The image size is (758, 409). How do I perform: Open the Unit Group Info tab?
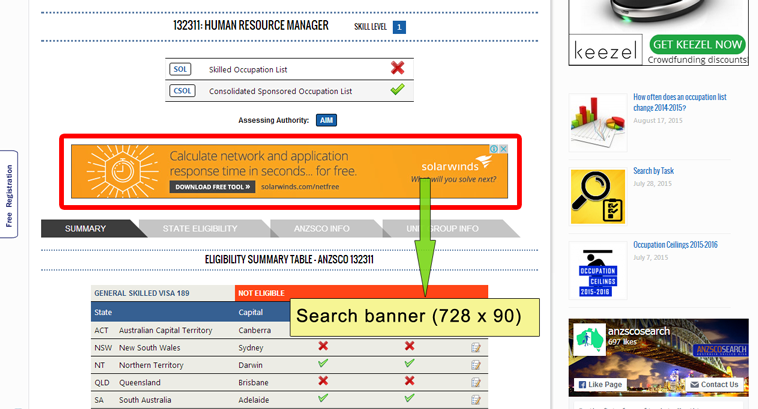[442, 229]
